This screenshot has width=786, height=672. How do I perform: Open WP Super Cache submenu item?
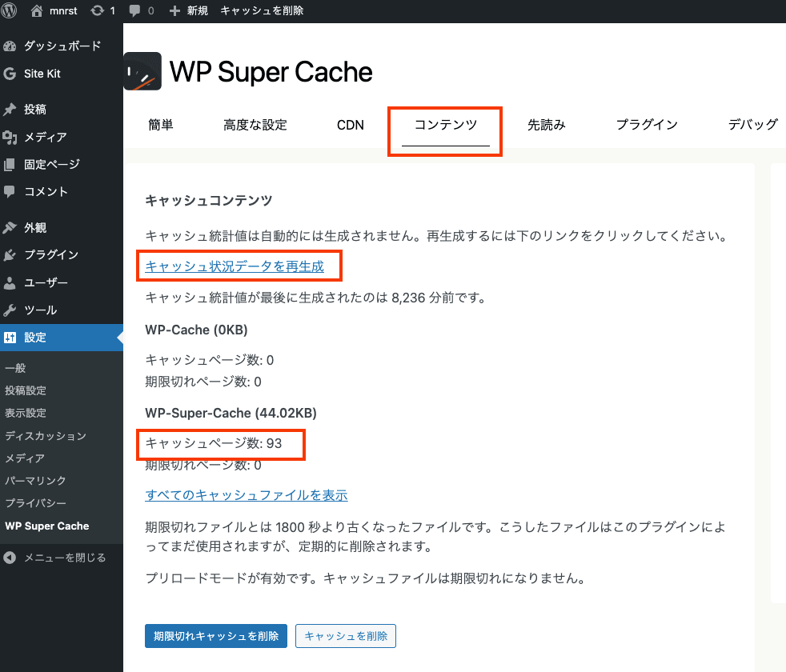(47, 526)
